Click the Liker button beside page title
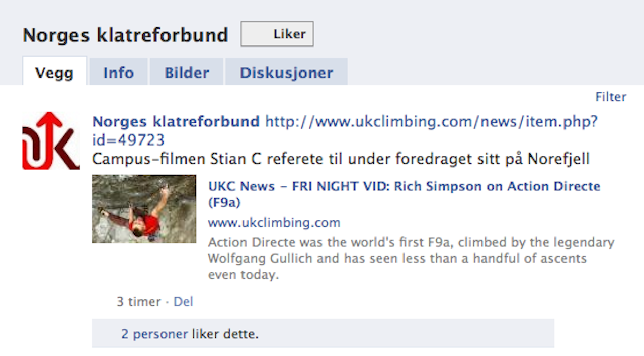The width and height of the screenshot is (644, 356). [277, 34]
